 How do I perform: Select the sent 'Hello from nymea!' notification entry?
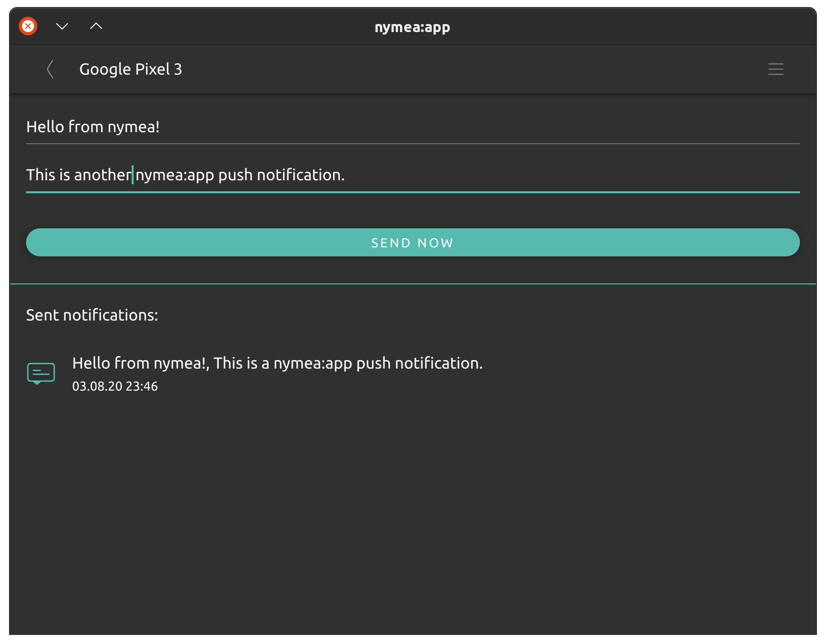pyautogui.click(x=412, y=374)
